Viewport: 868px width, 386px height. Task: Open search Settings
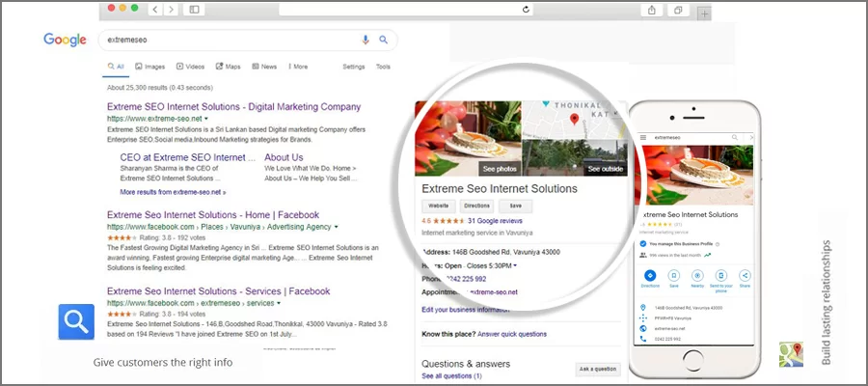click(x=354, y=67)
